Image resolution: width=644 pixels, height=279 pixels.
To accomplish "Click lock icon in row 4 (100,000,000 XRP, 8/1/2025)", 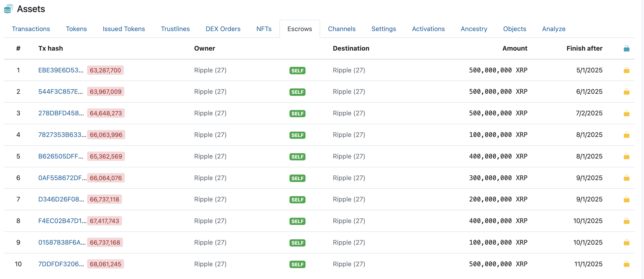I will pyautogui.click(x=626, y=135).
